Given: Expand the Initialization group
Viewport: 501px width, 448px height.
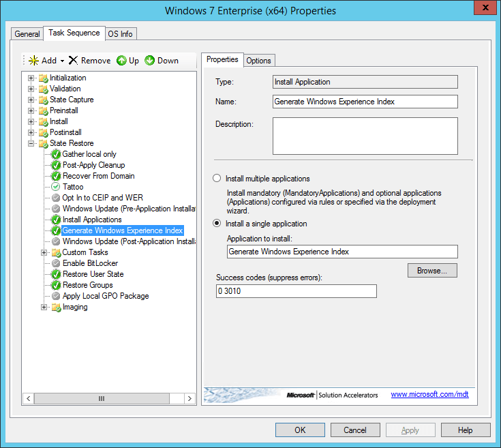Looking at the screenshot, I should point(31,78).
